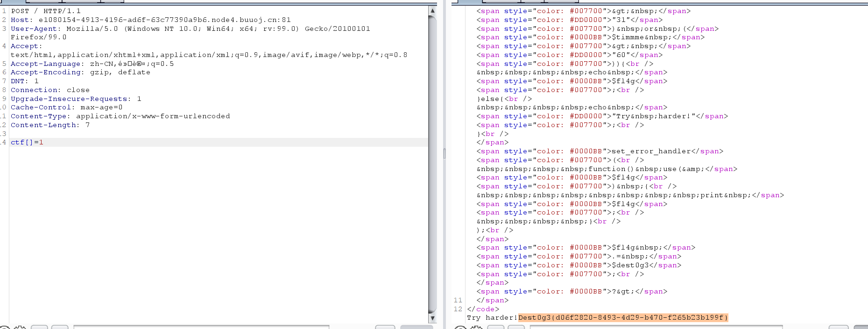Click the response pane help icon
The height and width of the screenshot is (329, 868).
pos(460,328)
